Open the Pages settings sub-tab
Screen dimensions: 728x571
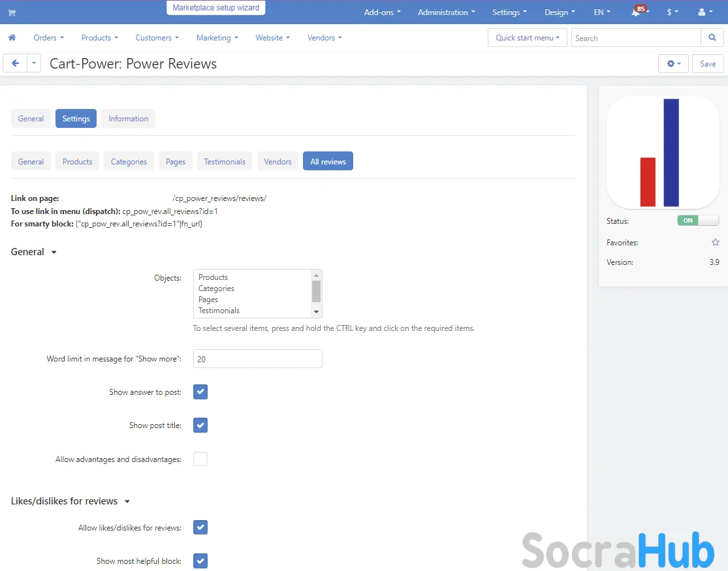point(176,161)
